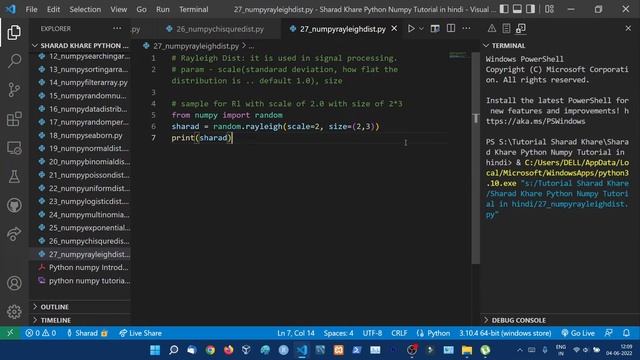
Task: Click the warning triangle icon in side panel
Action: [492, 28]
